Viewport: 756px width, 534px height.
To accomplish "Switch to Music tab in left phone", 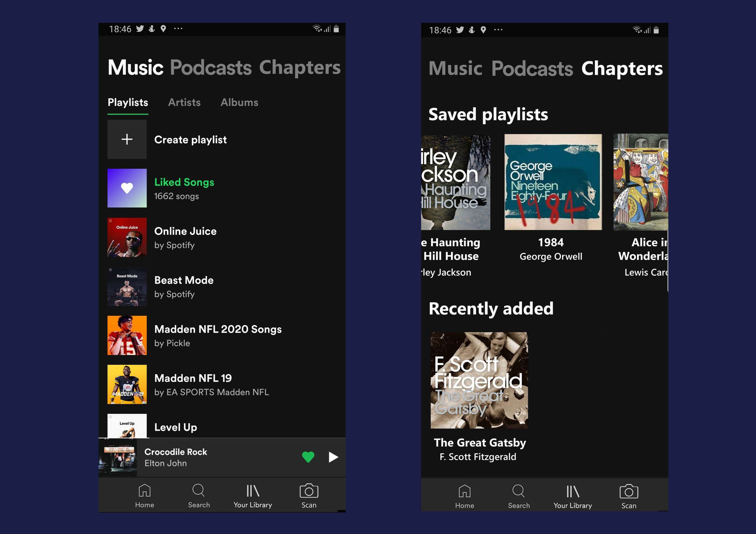I will [x=135, y=67].
